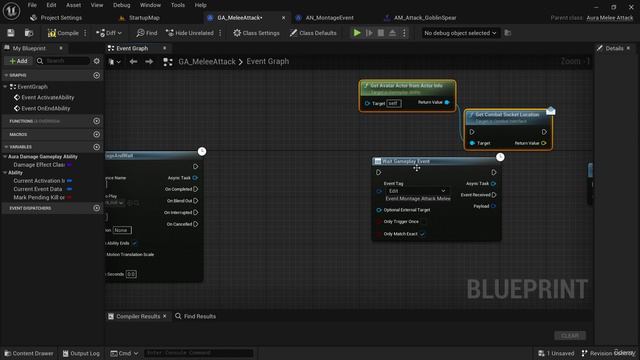Open play mode options menu

coord(404,33)
